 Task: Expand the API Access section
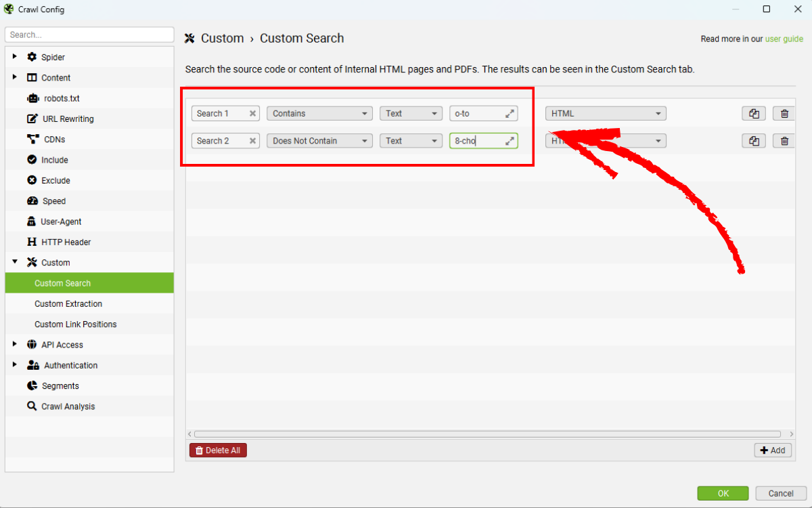pos(15,344)
